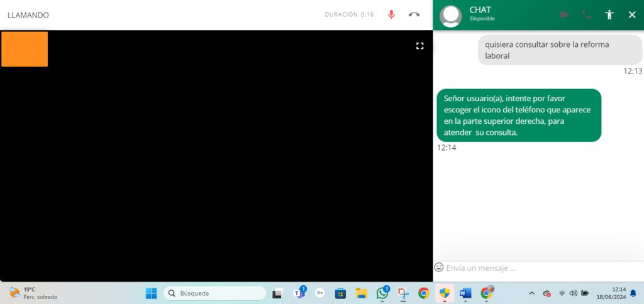Viewport: 644px width, 304px height.
Task: Click the orange self-view thumbnail
Action: coord(25,49)
